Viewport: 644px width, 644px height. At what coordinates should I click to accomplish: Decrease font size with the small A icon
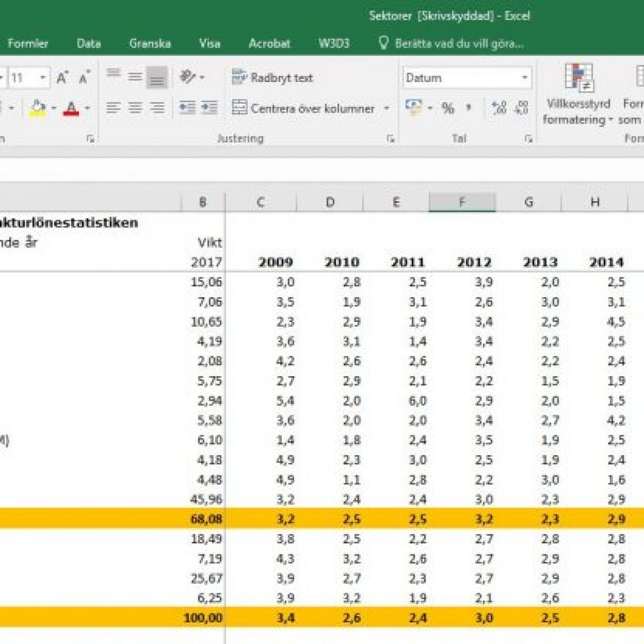[84, 78]
